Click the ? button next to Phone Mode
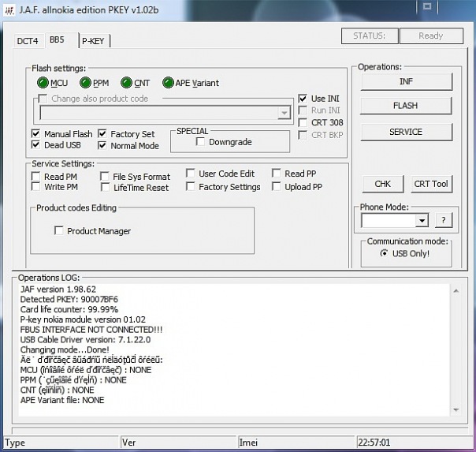 click(444, 220)
